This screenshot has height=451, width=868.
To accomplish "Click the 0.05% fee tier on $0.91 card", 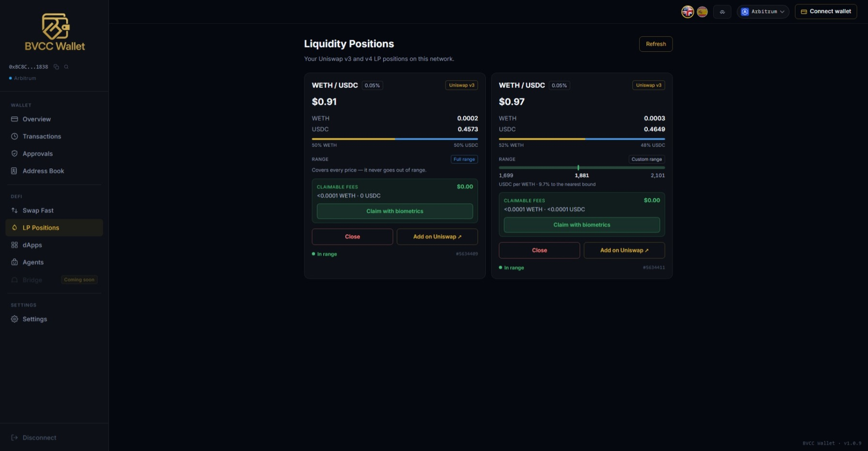I will coord(372,85).
